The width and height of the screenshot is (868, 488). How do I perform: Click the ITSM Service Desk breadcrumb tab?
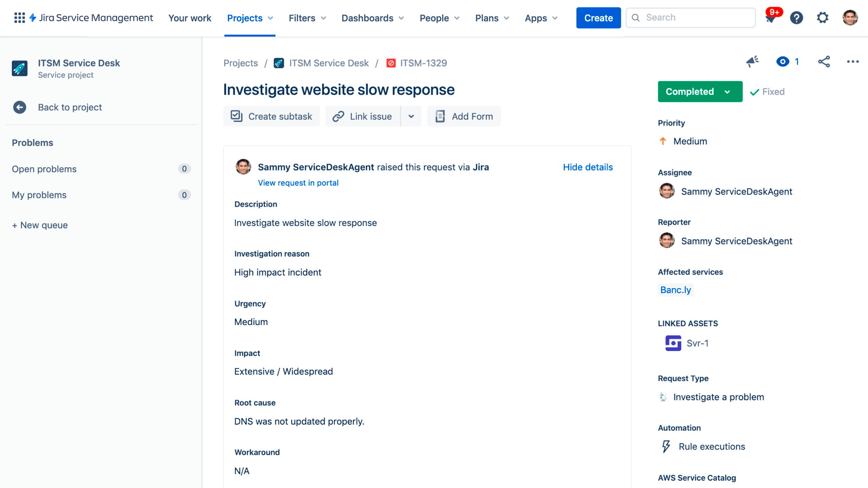tap(328, 62)
